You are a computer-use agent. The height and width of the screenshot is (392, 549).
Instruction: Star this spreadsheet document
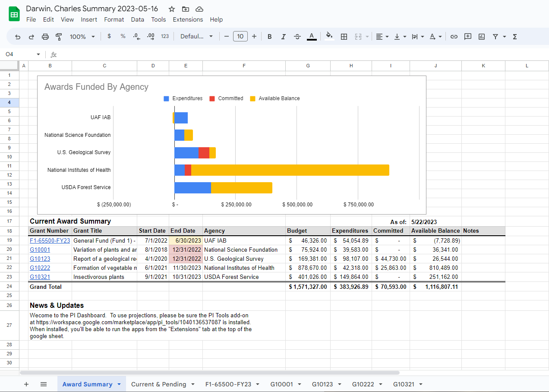pyautogui.click(x=172, y=9)
